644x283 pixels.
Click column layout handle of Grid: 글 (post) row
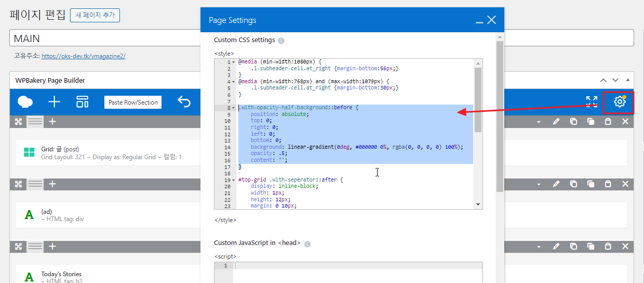tap(35, 122)
